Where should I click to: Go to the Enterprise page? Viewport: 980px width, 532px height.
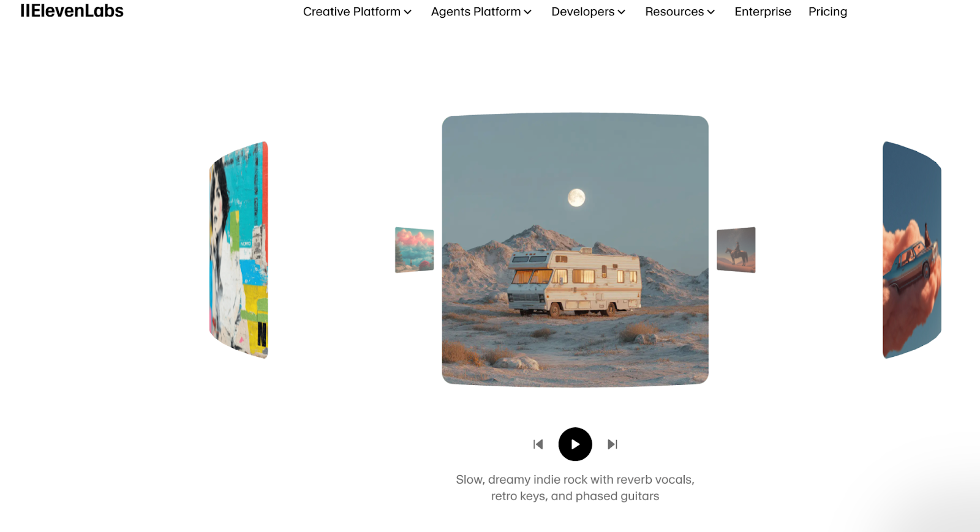point(763,12)
